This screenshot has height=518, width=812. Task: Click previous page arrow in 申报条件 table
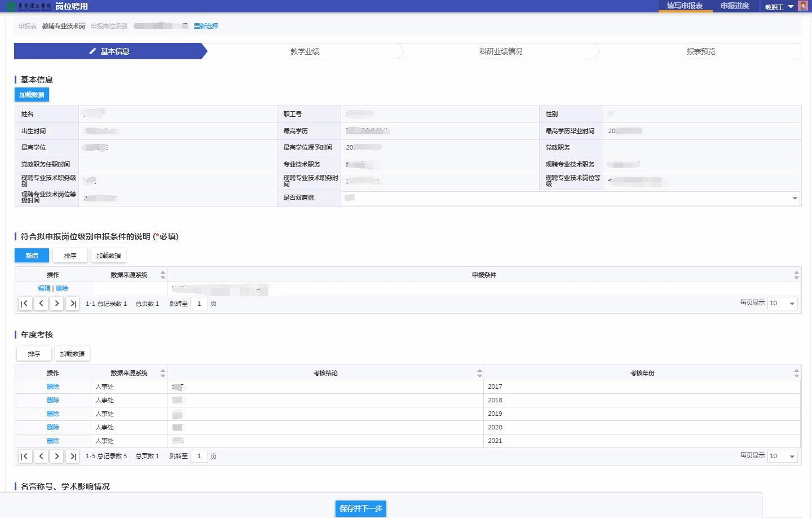tap(41, 304)
